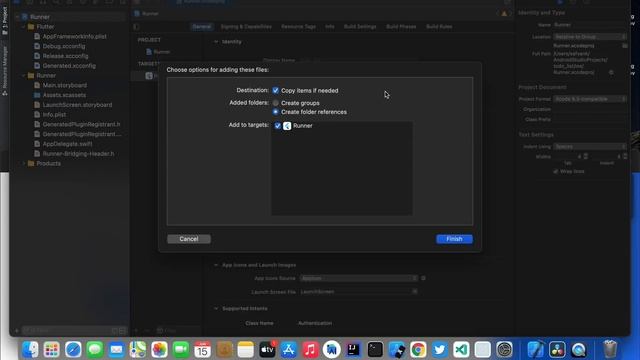The height and width of the screenshot is (360, 640).
Task: Select Assets.xcassets in navigator
Action: tap(64, 95)
